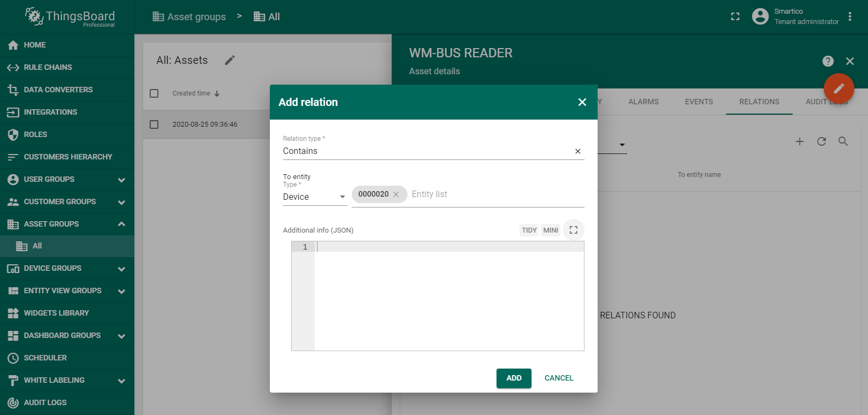
Task: Expand Dashboard Groups in sidebar
Action: coord(121,336)
